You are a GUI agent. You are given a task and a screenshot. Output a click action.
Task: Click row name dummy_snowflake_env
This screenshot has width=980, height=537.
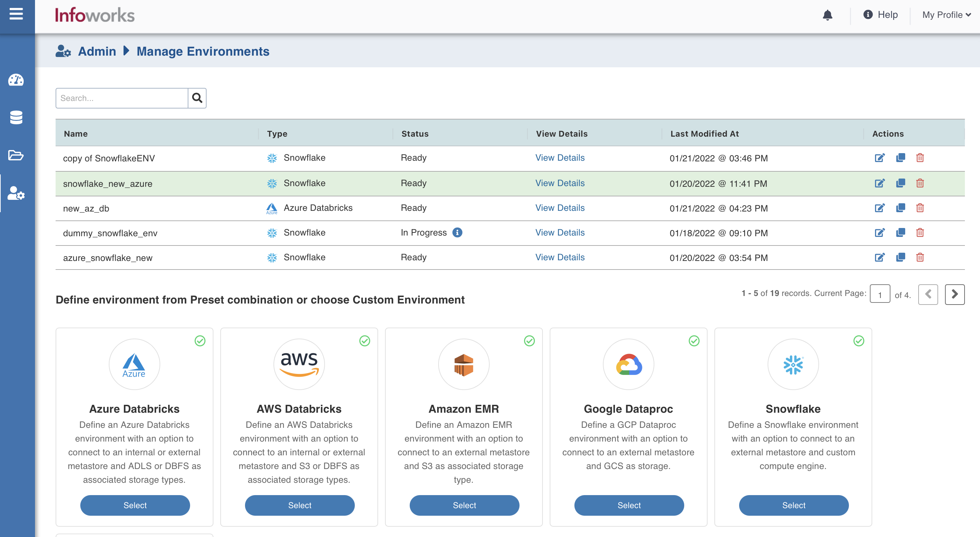(110, 233)
